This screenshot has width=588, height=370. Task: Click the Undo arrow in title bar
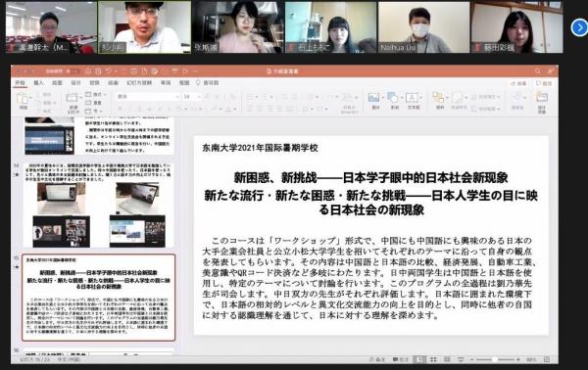point(109,71)
